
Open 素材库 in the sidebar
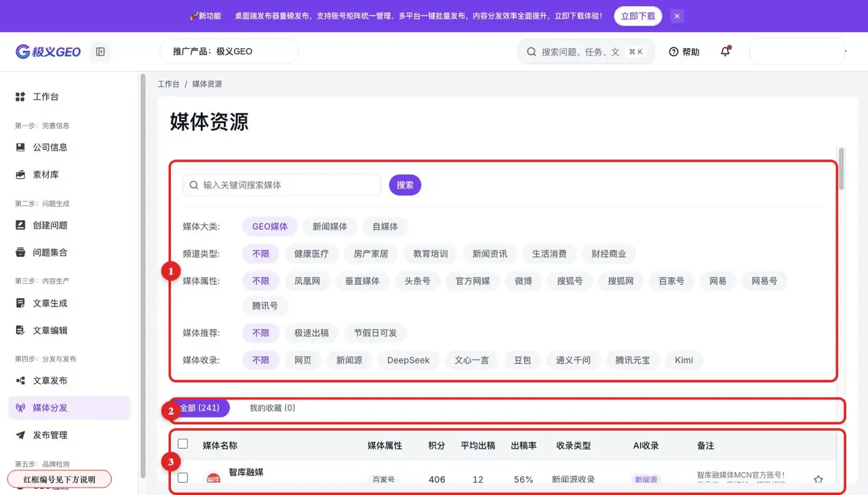click(x=69, y=174)
